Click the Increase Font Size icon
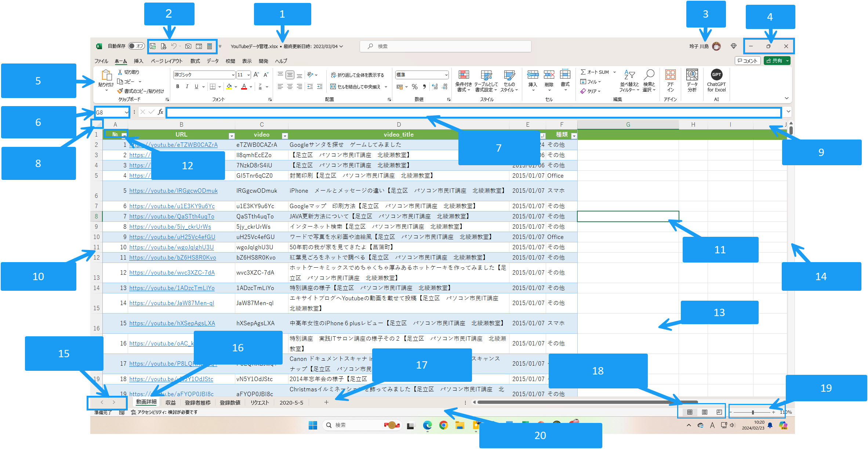 tap(256, 75)
